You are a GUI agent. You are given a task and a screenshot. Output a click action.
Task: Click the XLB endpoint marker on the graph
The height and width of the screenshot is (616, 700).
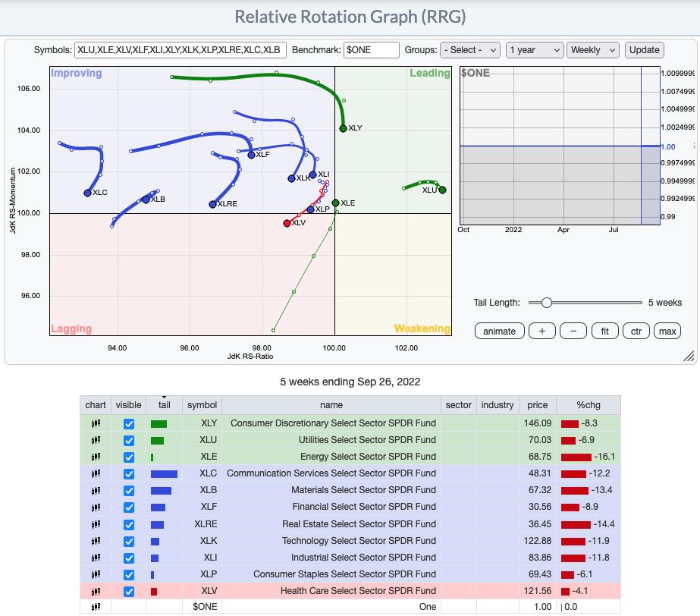click(x=146, y=200)
